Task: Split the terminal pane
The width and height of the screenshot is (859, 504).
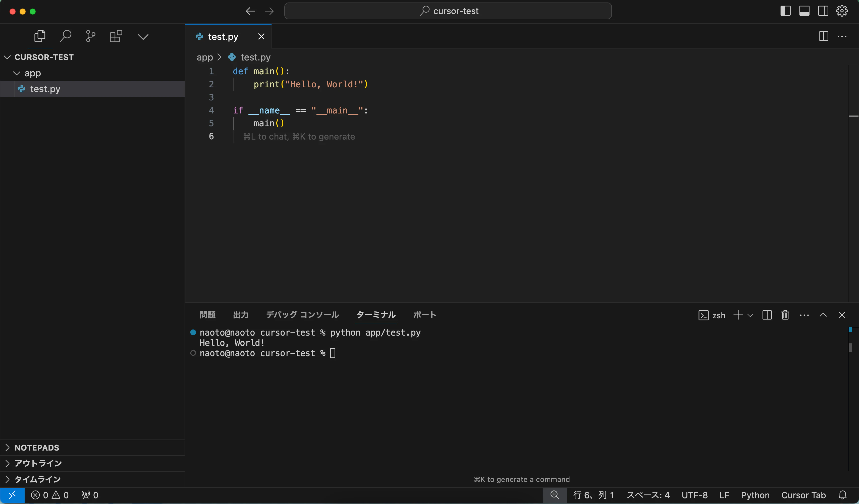Action: click(767, 315)
